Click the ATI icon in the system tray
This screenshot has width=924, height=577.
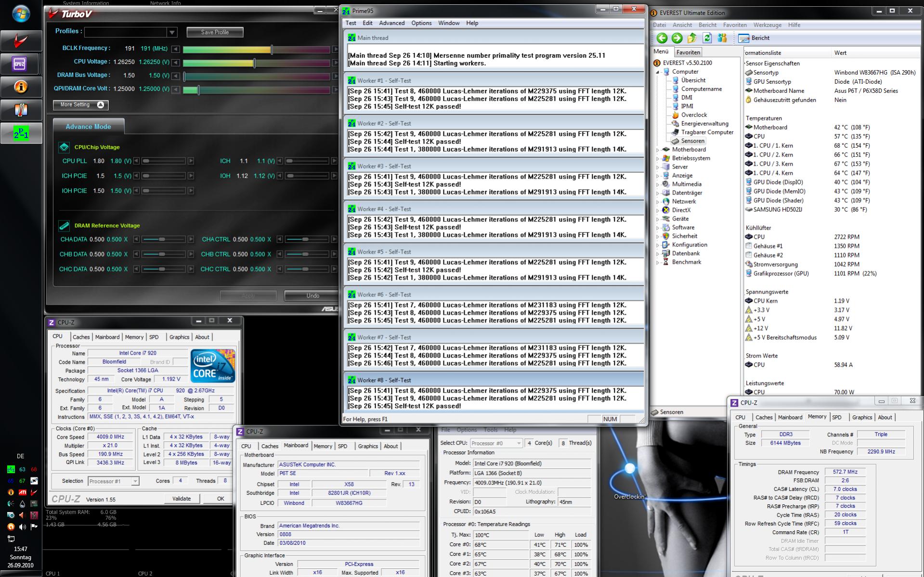coord(22,492)
